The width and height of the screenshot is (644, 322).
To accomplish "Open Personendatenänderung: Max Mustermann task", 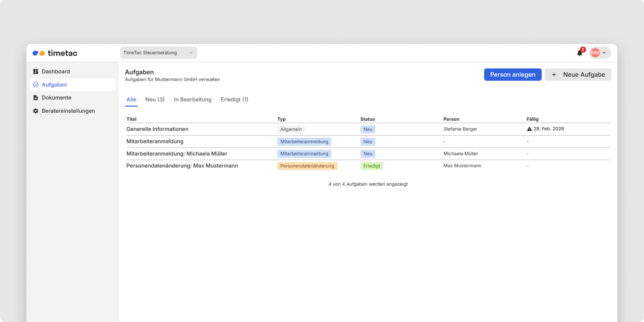I will (x=182, y=166).
